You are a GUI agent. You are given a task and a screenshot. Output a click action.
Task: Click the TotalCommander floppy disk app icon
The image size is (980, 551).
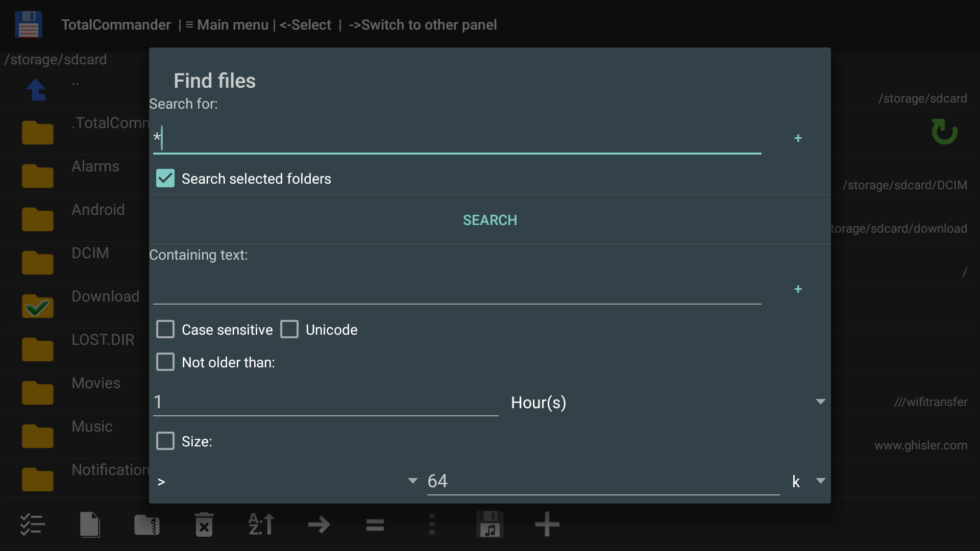tap(29, 24)
